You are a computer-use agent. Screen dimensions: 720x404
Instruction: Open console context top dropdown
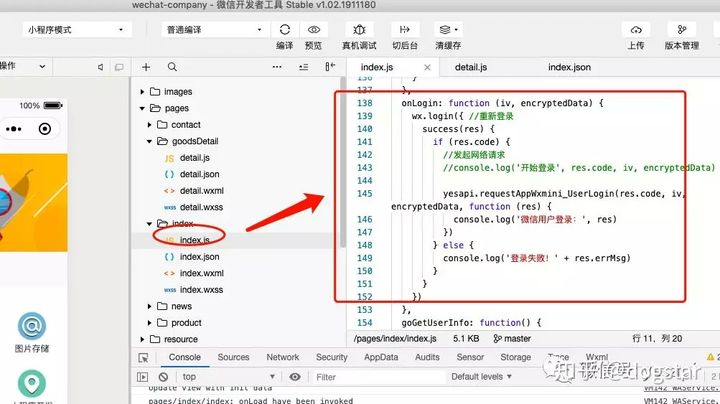click(228, 377)
